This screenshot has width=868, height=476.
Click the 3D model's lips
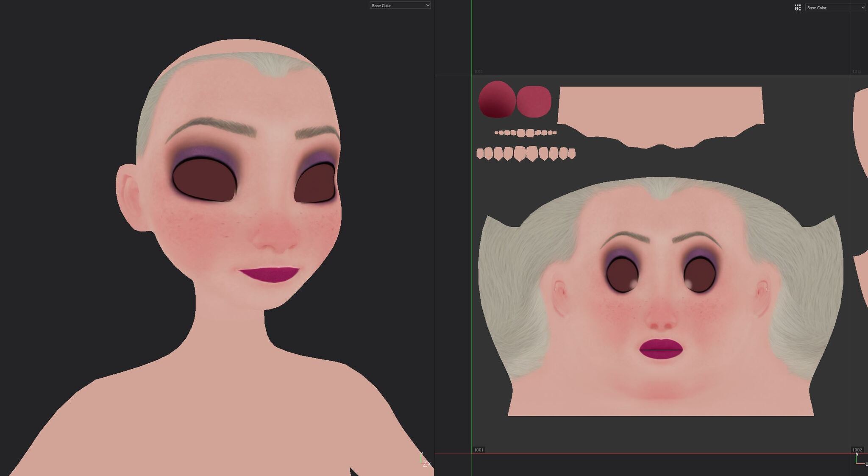270,274
